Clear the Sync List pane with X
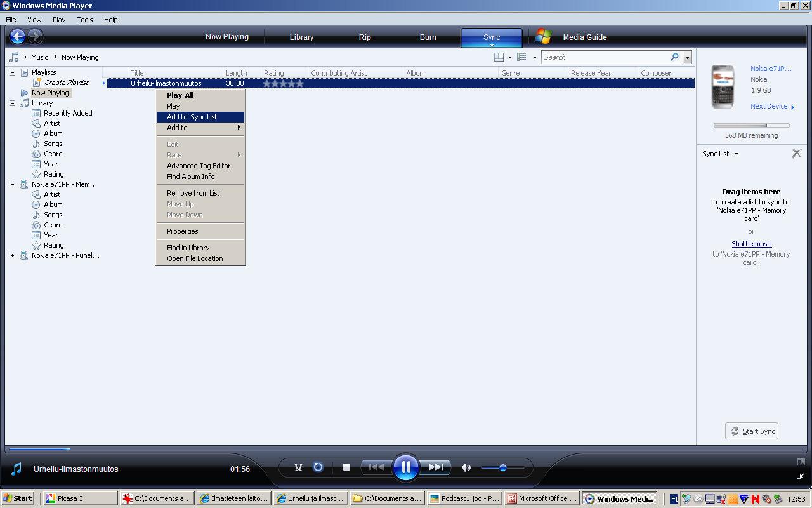This screenshot has width=812, height=508. 796,154
